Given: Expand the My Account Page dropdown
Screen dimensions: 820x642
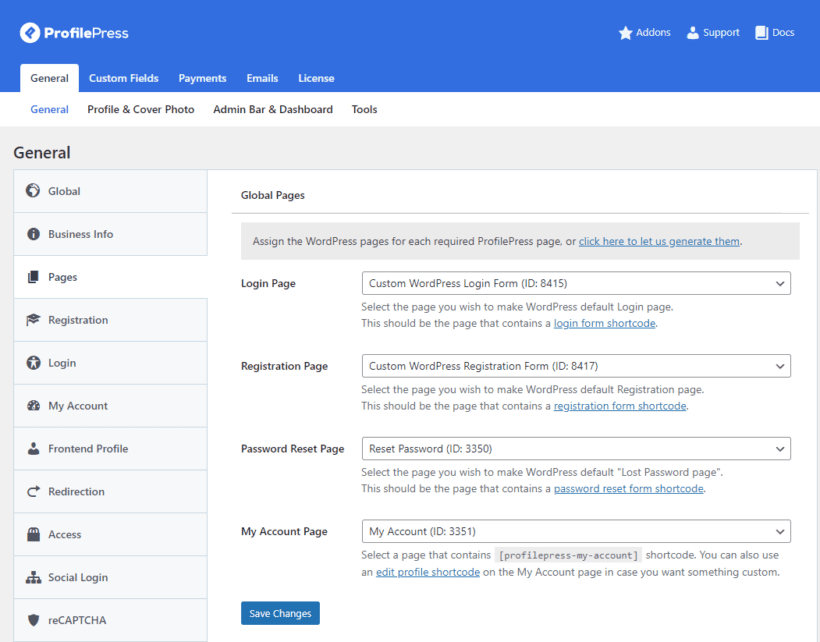Looking at the screenshot, I should coord(575,532).
